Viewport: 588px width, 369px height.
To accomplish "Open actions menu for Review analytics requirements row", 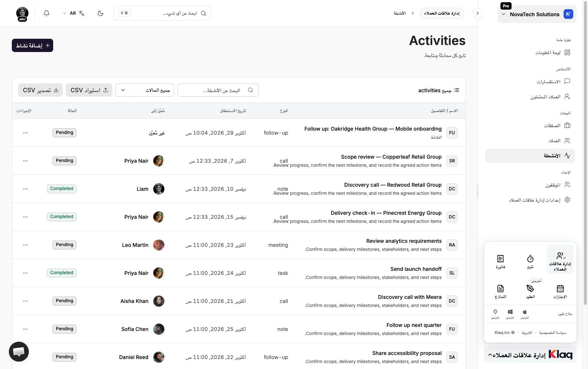I will pos(25,245).
